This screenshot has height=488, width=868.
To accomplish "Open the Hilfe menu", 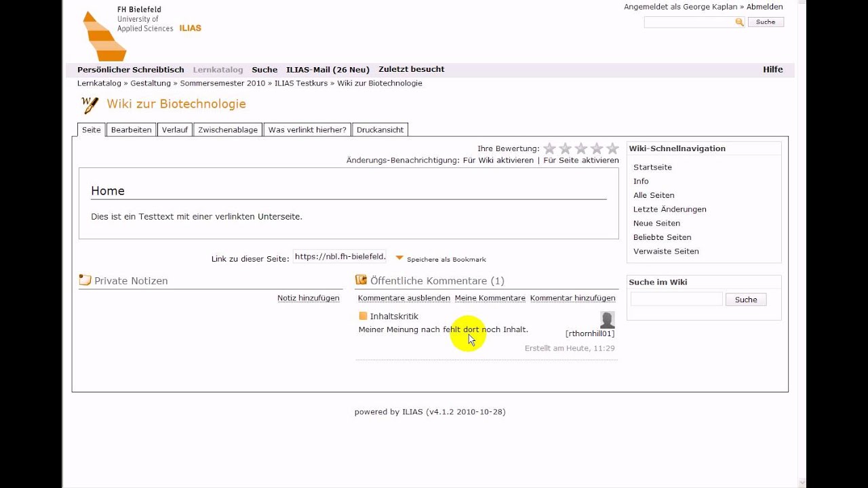I will click(773, 70).
